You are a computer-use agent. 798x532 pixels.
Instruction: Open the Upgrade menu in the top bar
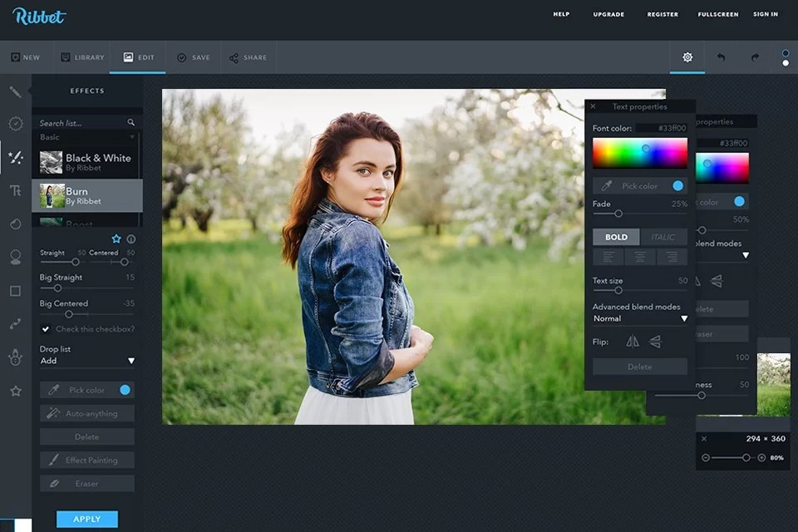tap(608, 14)
